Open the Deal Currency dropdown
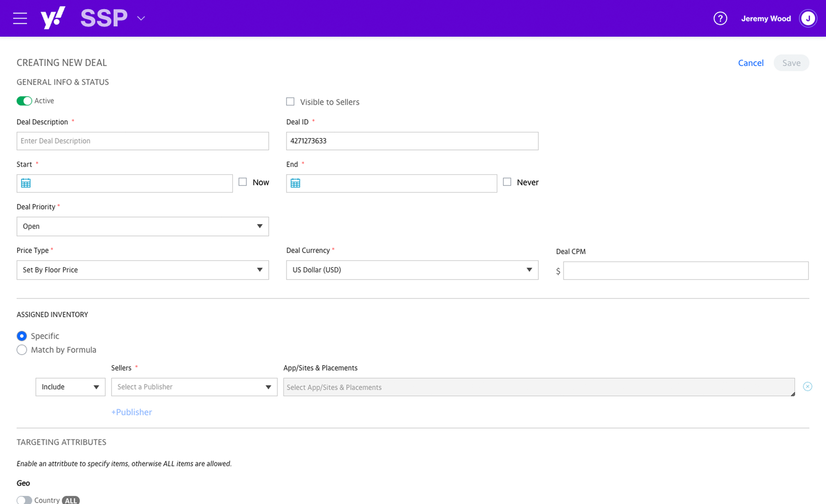Screen dimensions: 826x504 pyautogui.click(x=412, y=270)
